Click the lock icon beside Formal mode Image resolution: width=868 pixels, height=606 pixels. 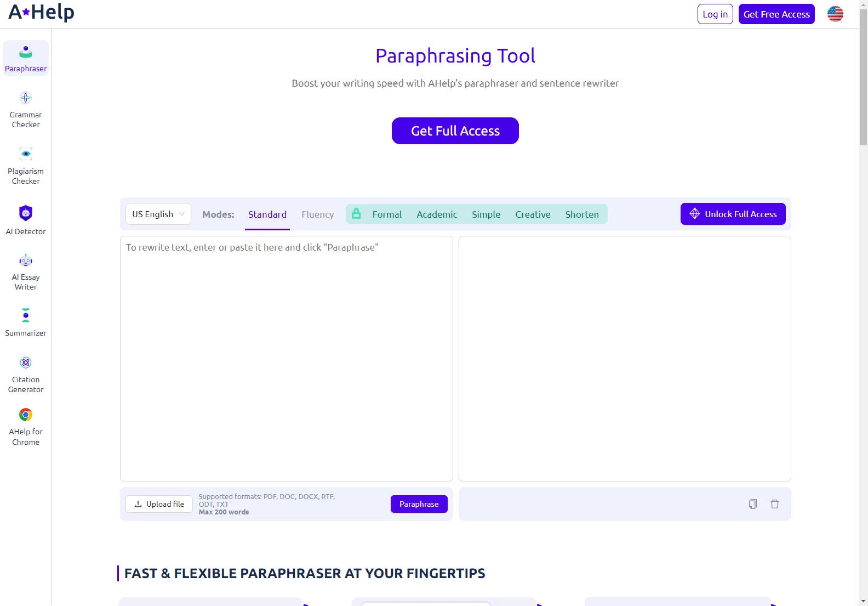[x=356, y=213]
